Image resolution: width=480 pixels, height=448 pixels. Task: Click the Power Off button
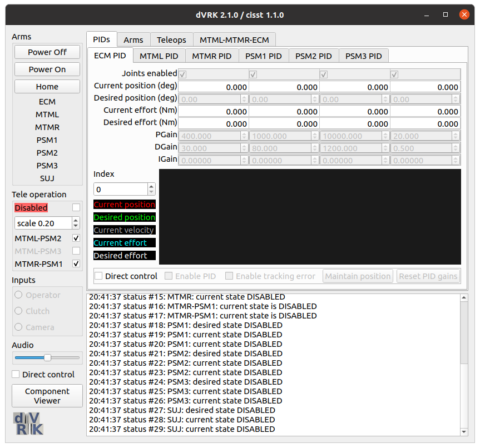(47, 52)
